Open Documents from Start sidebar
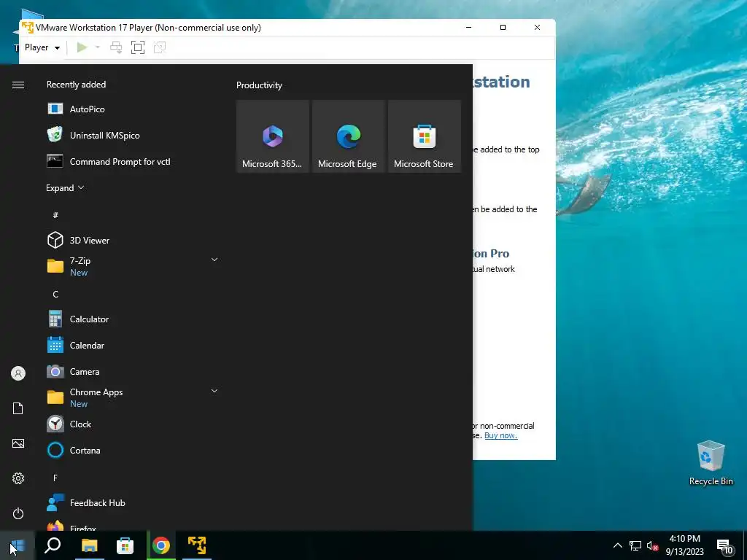The height and width of the screenshot is (560, 747). (18, 408)
